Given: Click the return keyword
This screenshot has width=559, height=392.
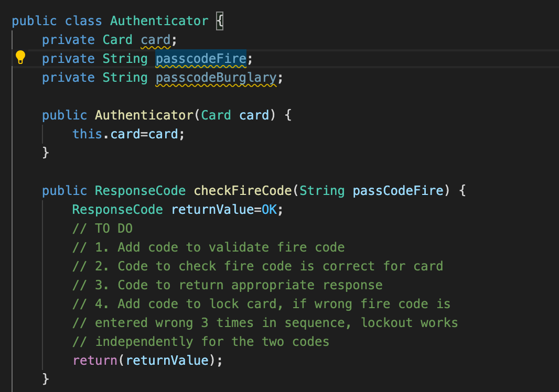Looking at the screenshot, I should pos(95,361).
